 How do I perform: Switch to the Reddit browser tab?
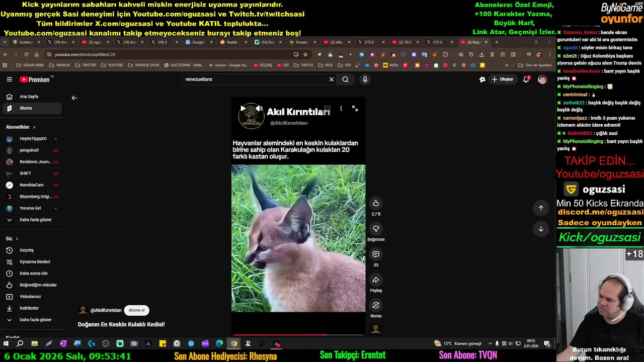tap(232, 42)
